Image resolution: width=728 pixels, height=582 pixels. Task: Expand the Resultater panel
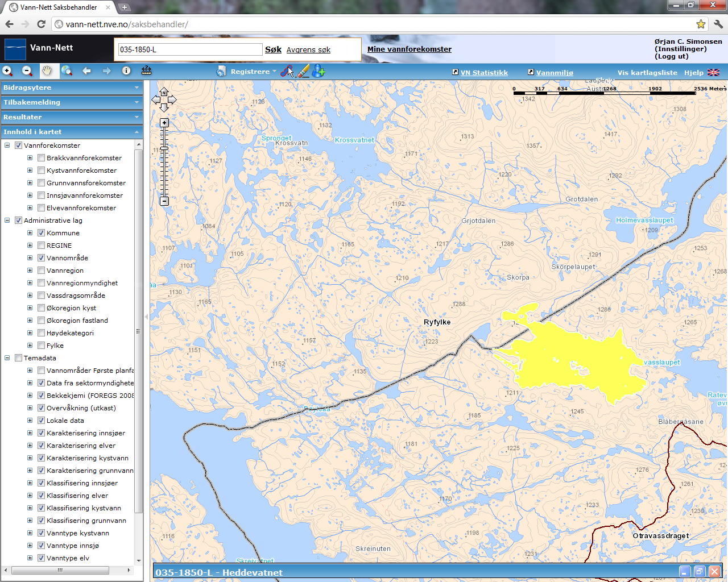pyautogui.click(x=71, y=117)
